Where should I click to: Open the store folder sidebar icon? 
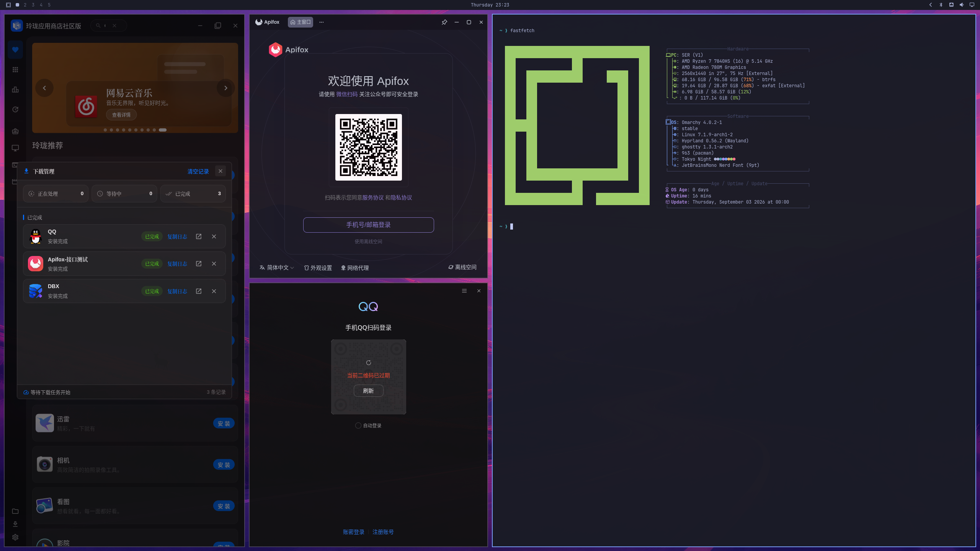pos(15,511)
